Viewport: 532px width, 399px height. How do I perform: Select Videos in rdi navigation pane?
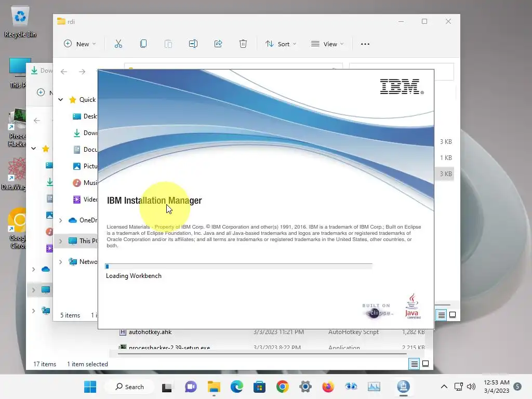[85, 199]
